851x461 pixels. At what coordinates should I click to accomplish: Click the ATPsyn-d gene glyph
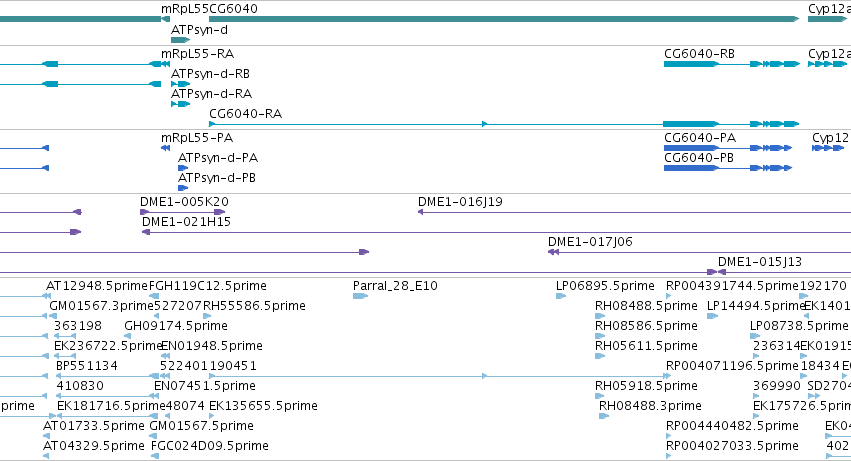click(180, 40)
